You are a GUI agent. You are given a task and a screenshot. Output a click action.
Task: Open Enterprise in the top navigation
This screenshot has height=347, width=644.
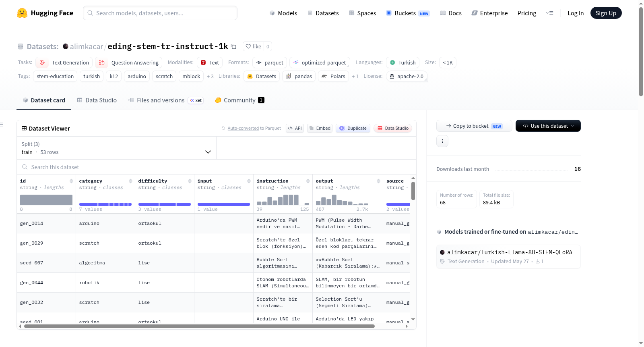[489, 13]
